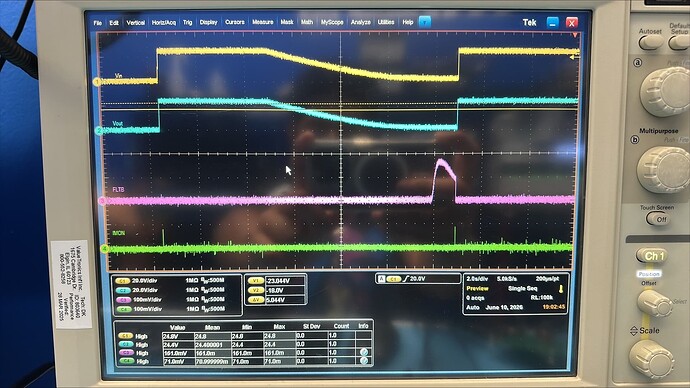This screenshot has height=388, width=690.
Task: Click the trigger level arrow at graticule right
Action: pyautogui.click(x=573, y=57)
